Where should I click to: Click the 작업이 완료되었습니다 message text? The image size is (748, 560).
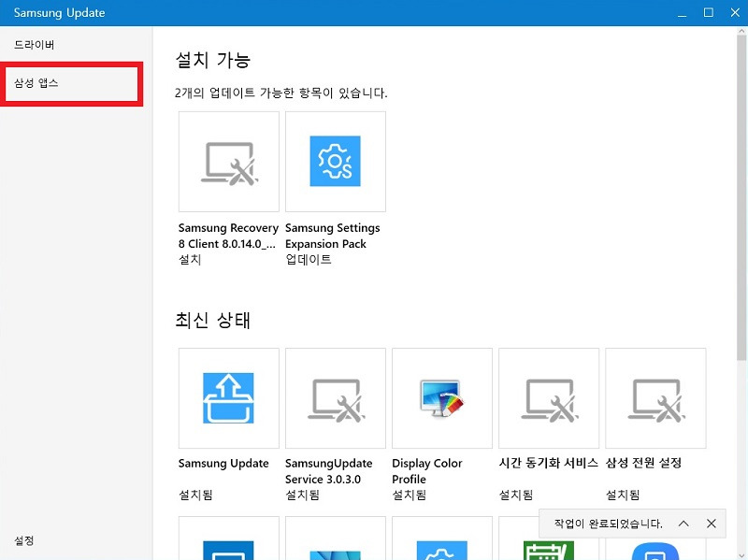pyautogui.click(x=609, y=524)
